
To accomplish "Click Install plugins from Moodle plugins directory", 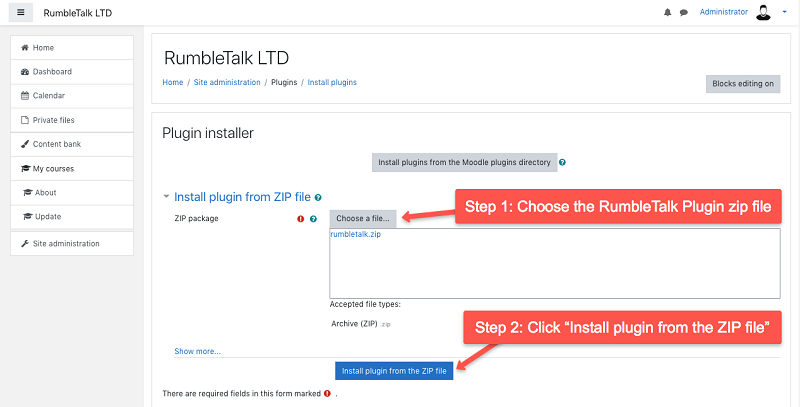I will click(x=464, y=162).
